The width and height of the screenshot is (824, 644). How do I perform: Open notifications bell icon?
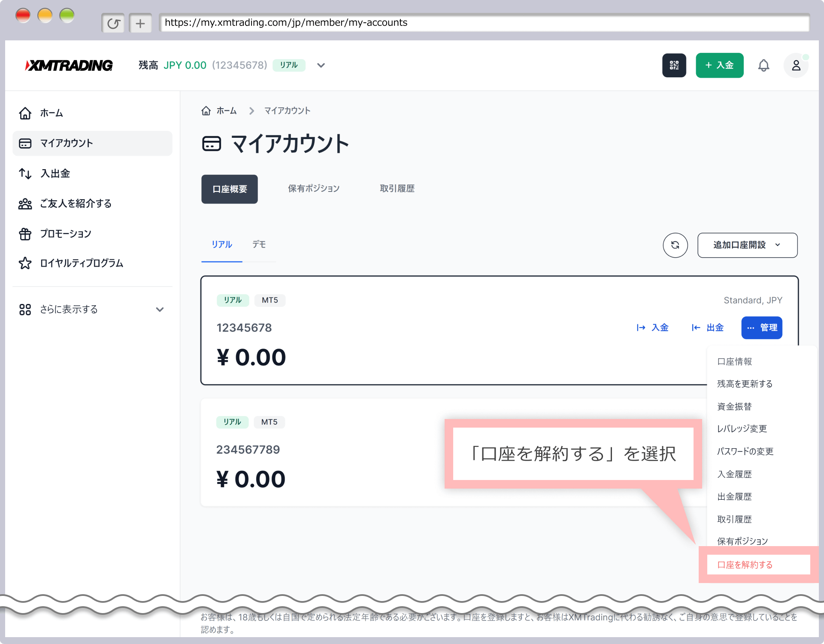click(x=763, y=65)
